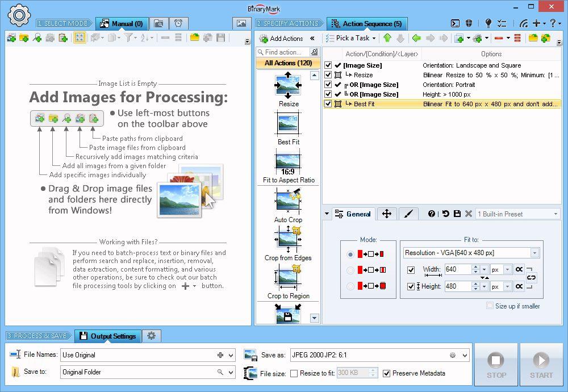
Task: Expand the Save as format dropdown
Action: (465, 355)
